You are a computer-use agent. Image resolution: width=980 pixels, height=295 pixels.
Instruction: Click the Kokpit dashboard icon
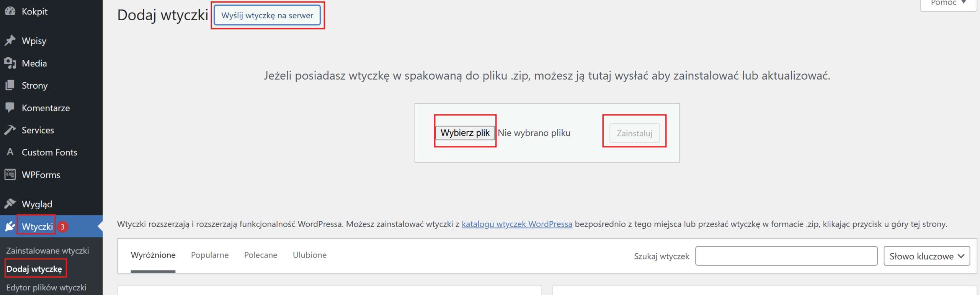click(10, 11)
